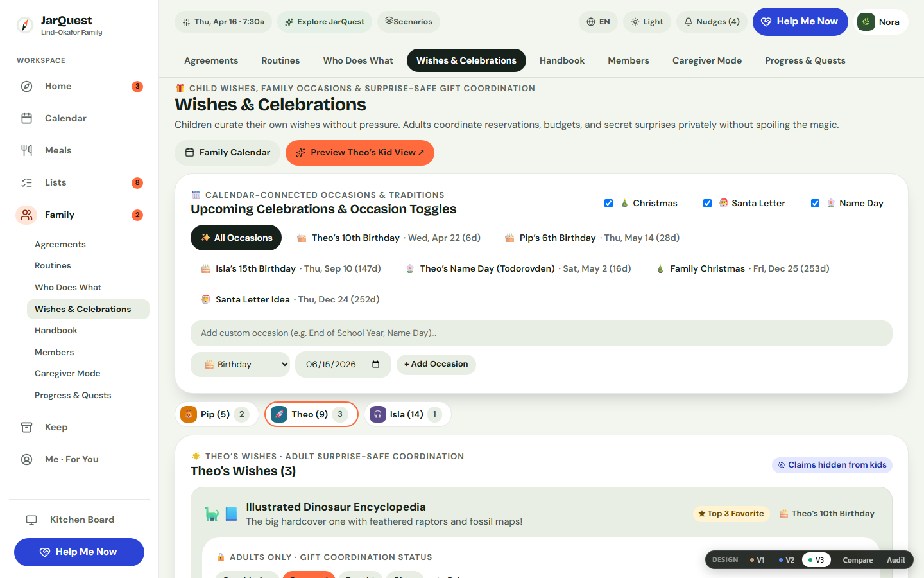Click the 06/15/2026 date field
The height and width of the screenshot is (578, 924).
click(343, 364)
